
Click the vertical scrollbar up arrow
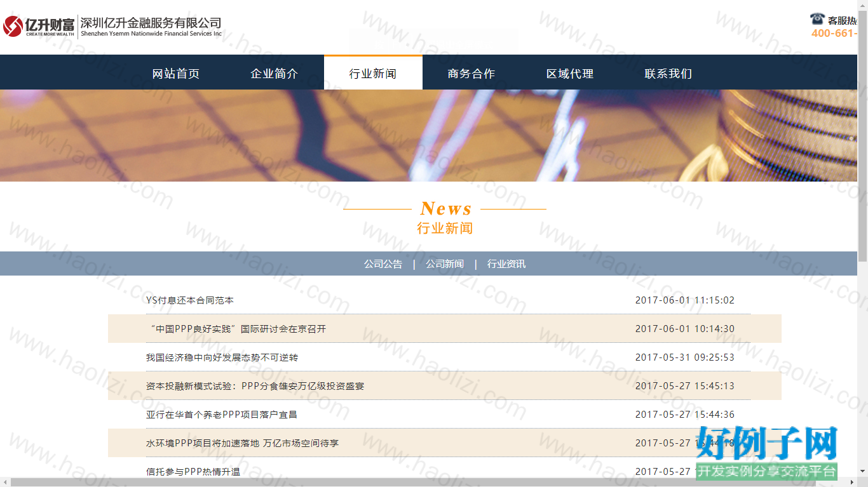click(862, 5)
